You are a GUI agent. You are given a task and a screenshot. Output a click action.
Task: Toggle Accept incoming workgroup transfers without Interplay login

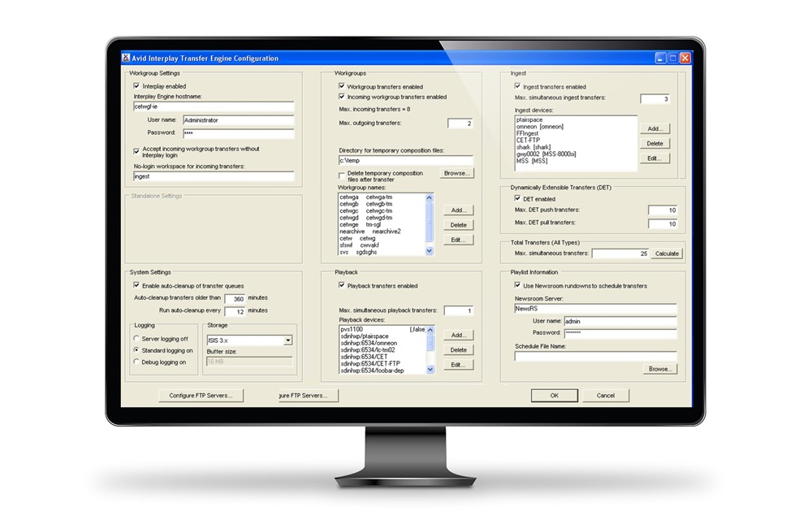click(x=136, y=151)
